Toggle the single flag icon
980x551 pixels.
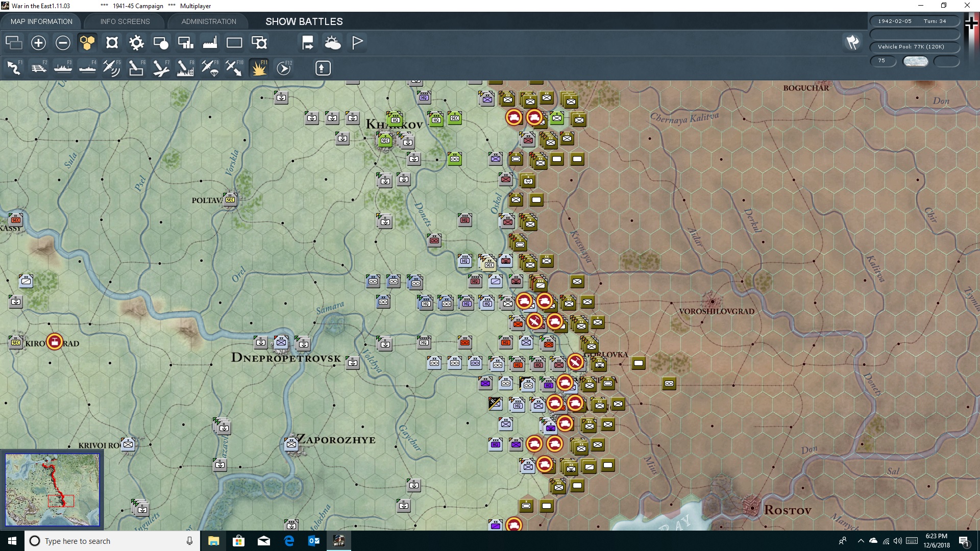pyautogui.click(x=357, y=43)
